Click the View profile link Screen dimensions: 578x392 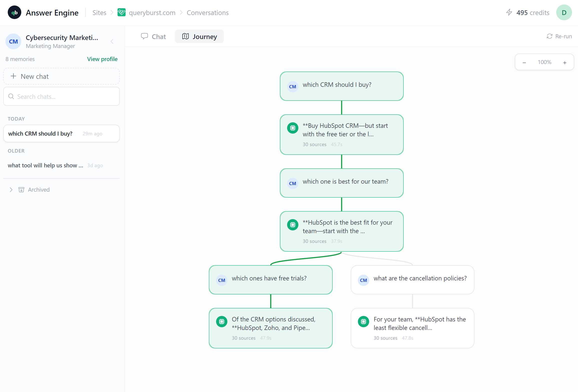(102, 59)
